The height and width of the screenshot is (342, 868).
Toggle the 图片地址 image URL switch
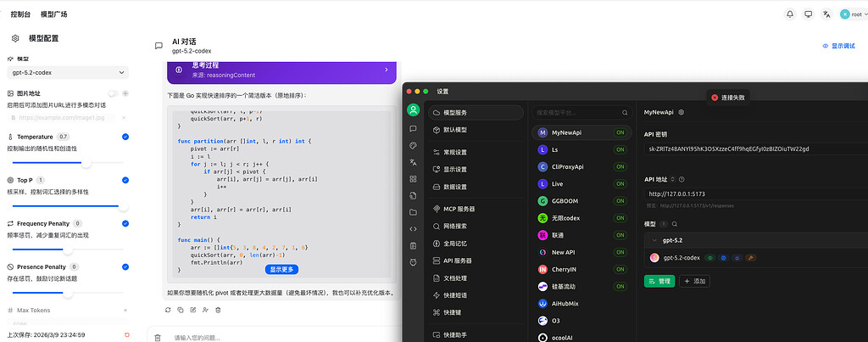[x=114, y=93]
